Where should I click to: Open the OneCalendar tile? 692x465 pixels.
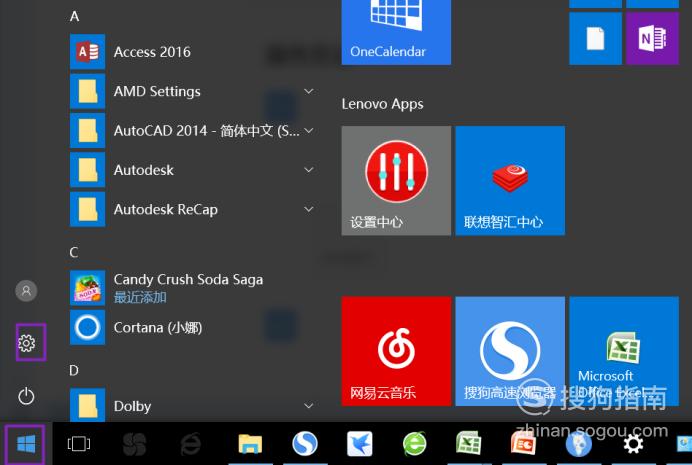point(396,32)
